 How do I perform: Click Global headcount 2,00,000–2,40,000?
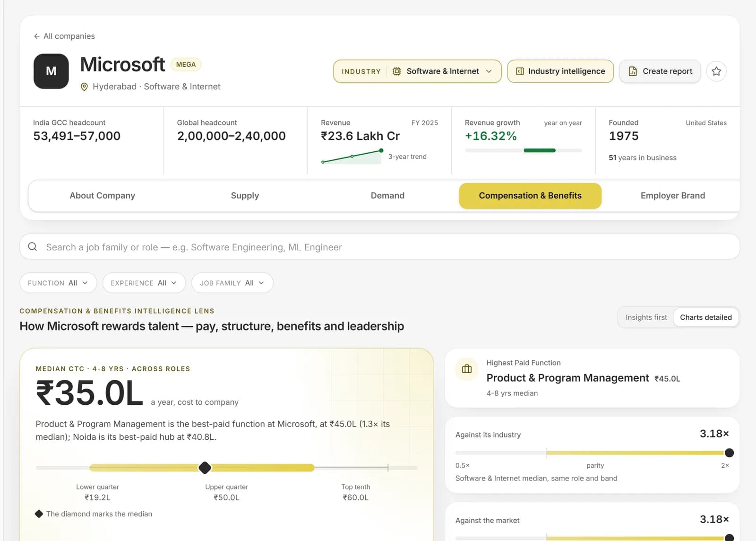(232, 136)
